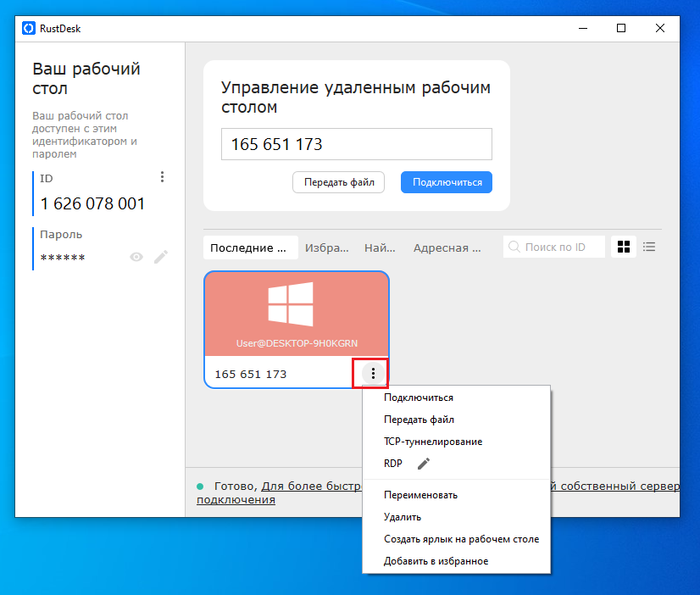Maximize the RustDesk window
Image resolution: width=700 pixels, height=595 pixels.
coord(621,28)
